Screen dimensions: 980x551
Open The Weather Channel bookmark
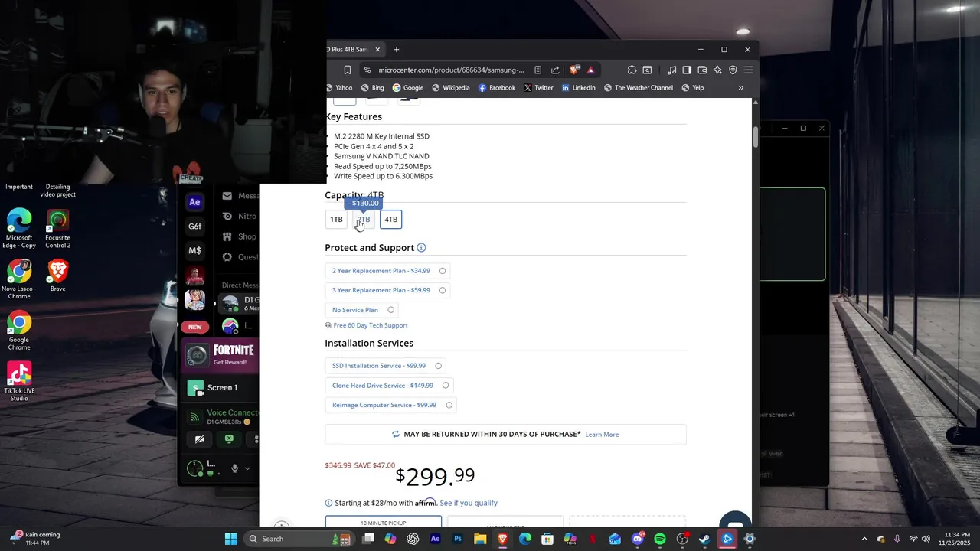point(639,88)
